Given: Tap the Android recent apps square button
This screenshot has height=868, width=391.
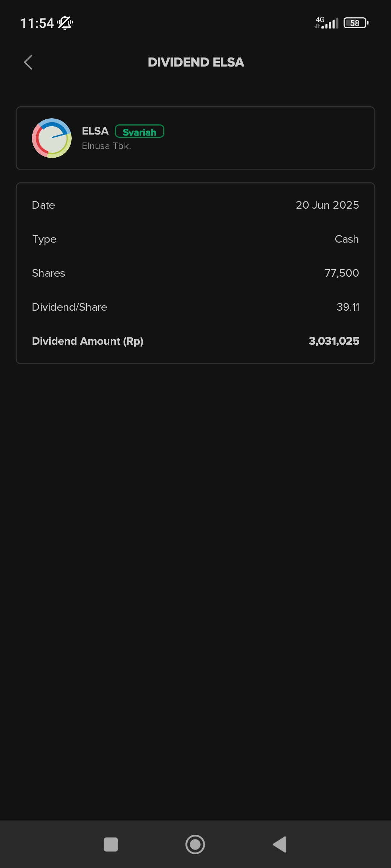Looking at the screenshot, I should [x=111, y=844].
